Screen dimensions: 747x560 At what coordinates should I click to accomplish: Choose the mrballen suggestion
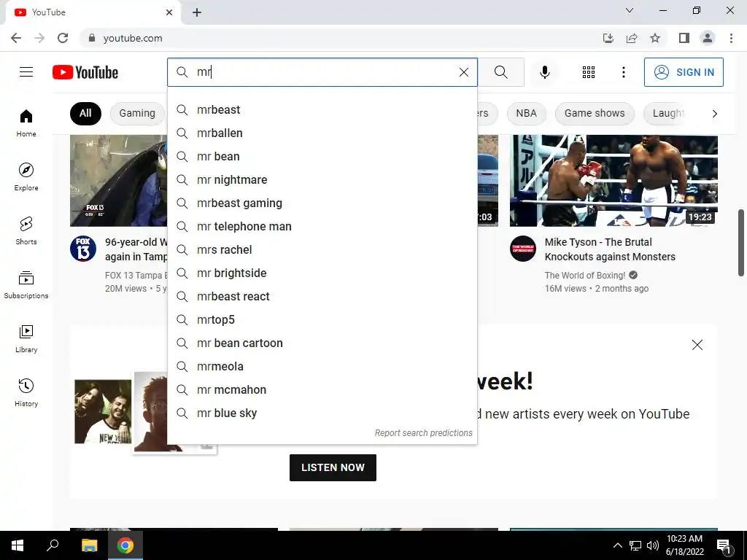322,133
